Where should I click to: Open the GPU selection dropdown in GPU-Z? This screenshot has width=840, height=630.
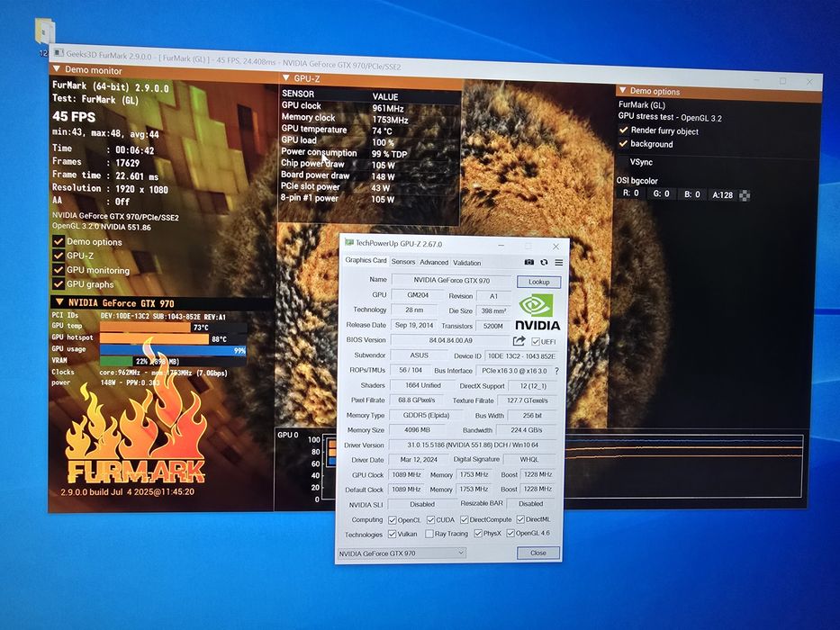402,553
